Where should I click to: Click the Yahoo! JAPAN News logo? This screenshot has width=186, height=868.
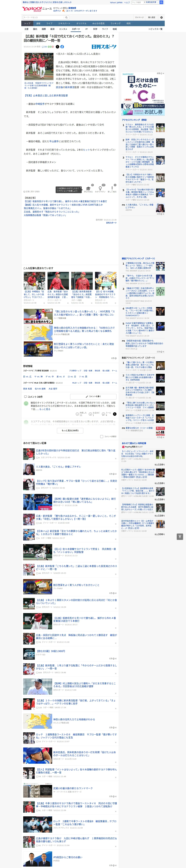pyautogui.click(x=37, y=9)
